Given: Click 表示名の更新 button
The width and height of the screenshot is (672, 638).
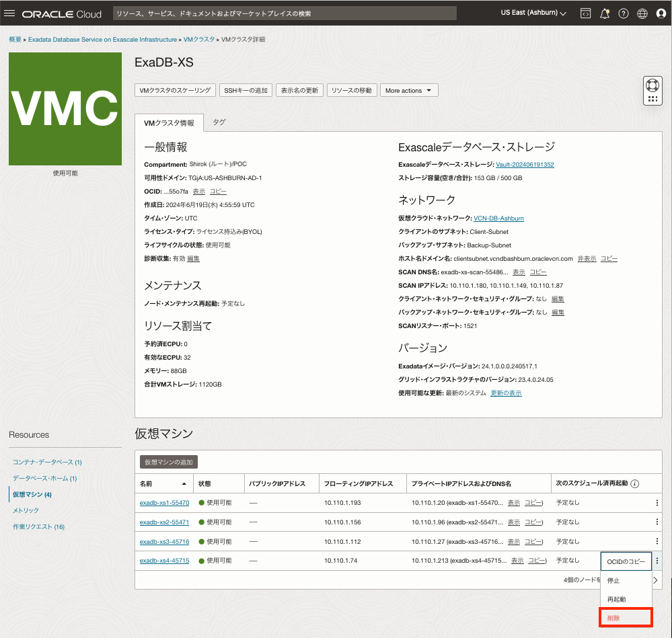Looking at the screenshot, I should pos(299,90).
